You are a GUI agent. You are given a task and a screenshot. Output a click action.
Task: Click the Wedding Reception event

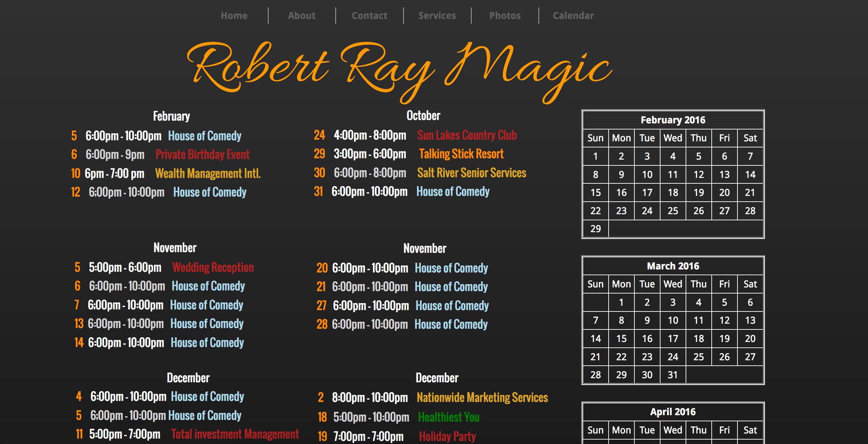coord(213,267)
